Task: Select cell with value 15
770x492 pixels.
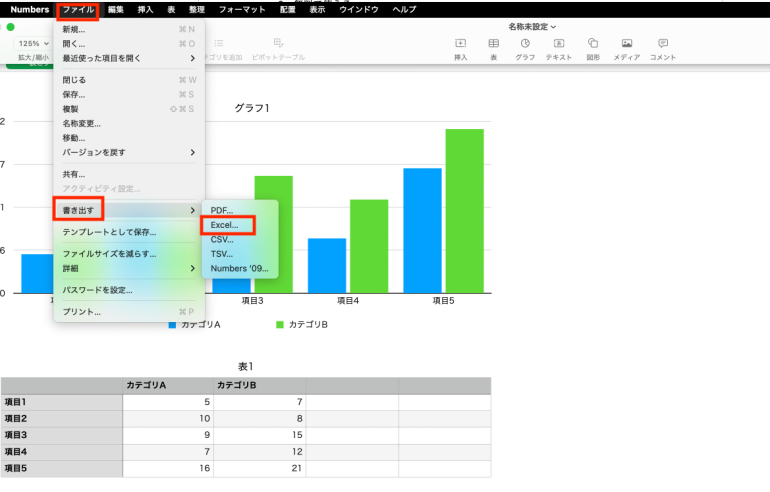Action: coord(259,435)
